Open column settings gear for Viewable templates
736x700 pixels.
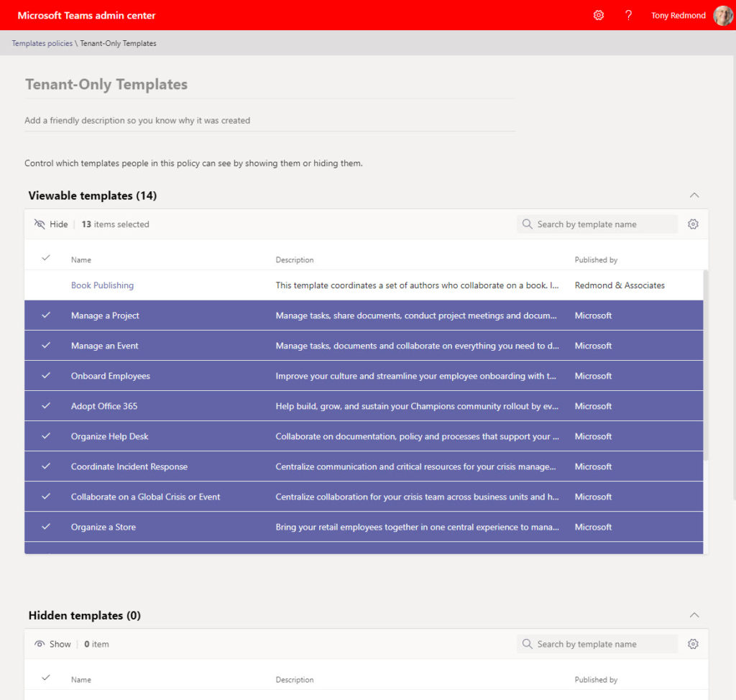(x=694, y=224)
